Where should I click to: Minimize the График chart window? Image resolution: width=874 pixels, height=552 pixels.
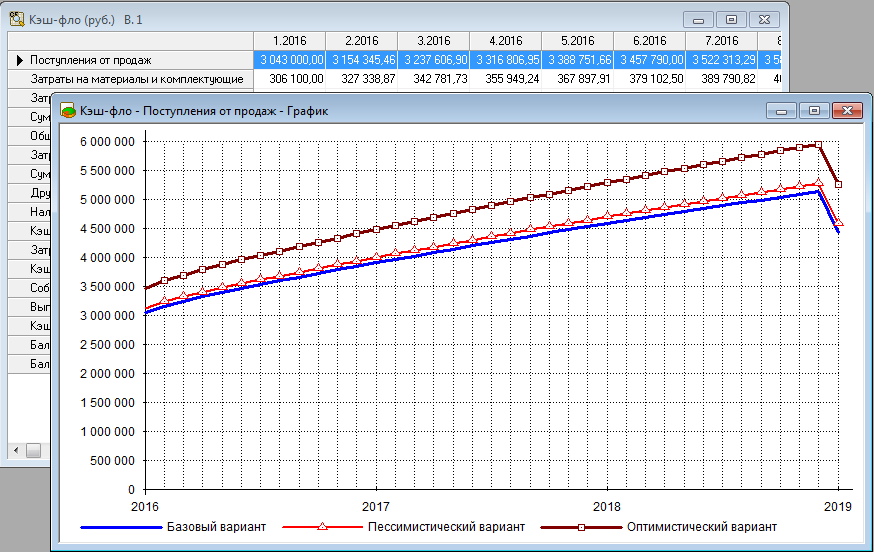pyautogui.click(x=781, y=111)
